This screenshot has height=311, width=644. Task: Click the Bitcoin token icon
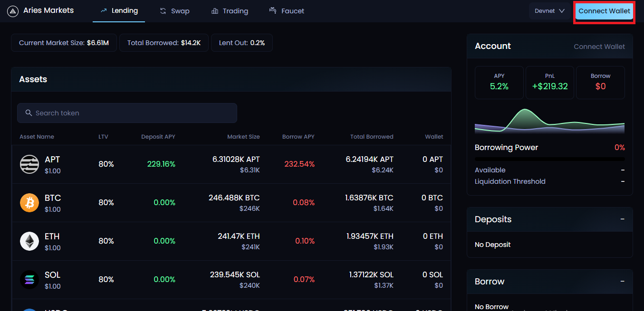[x=29, y=203]
